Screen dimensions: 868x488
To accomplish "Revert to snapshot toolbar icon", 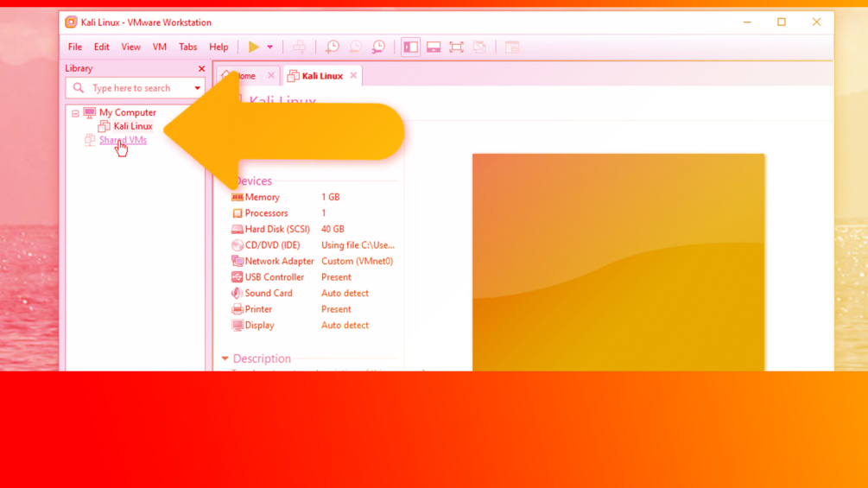I will pos(355,47).
